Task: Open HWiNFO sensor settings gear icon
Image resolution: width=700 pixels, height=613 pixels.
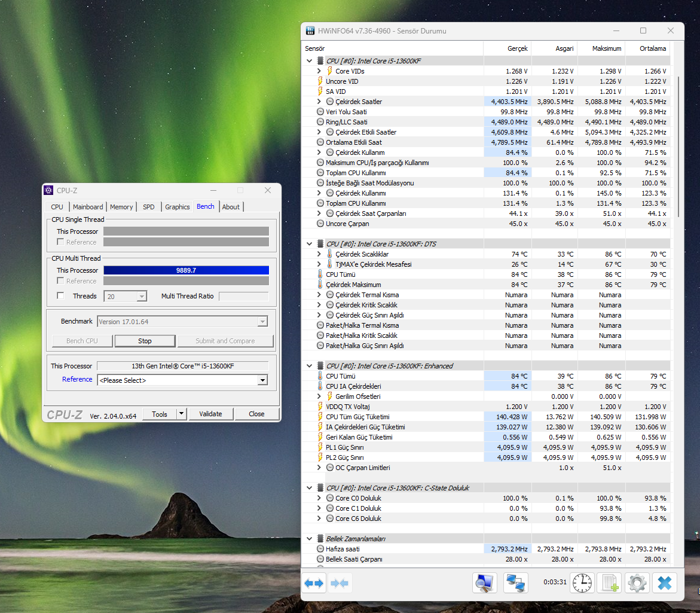Action: pyautogui.click(x=637, y=583)
